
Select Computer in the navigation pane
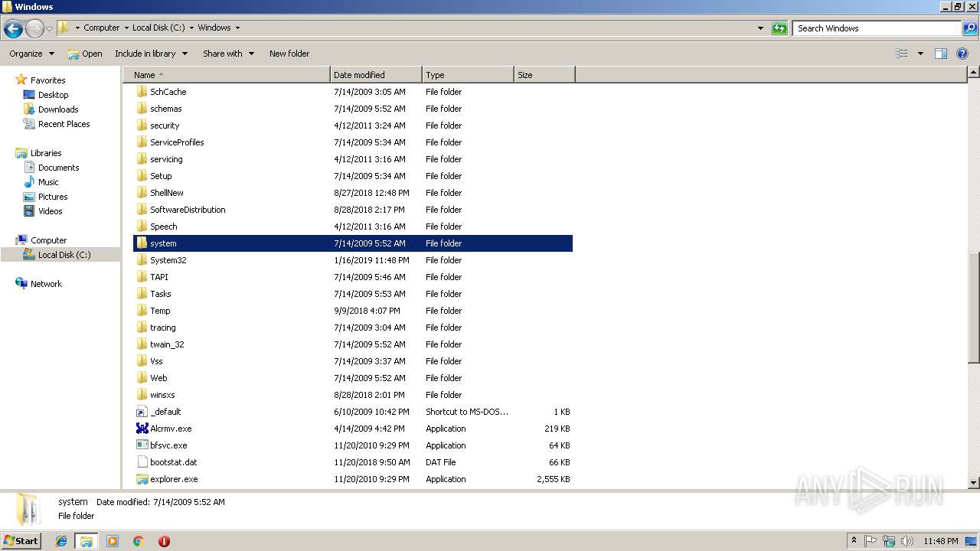pyautogui.click(x=48, y=240)
